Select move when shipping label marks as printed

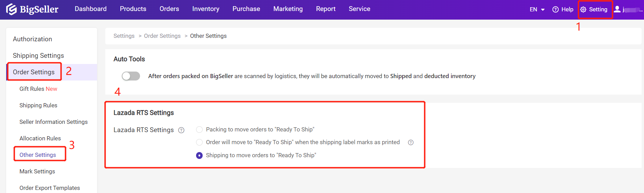click(199, 142)
